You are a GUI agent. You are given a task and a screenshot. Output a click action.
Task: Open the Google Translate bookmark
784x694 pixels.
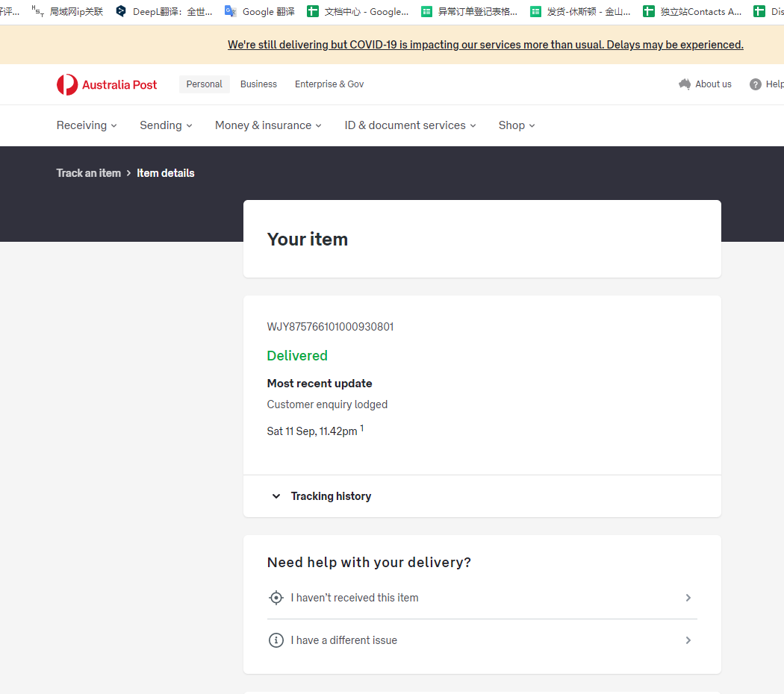(x=260, y=11)
